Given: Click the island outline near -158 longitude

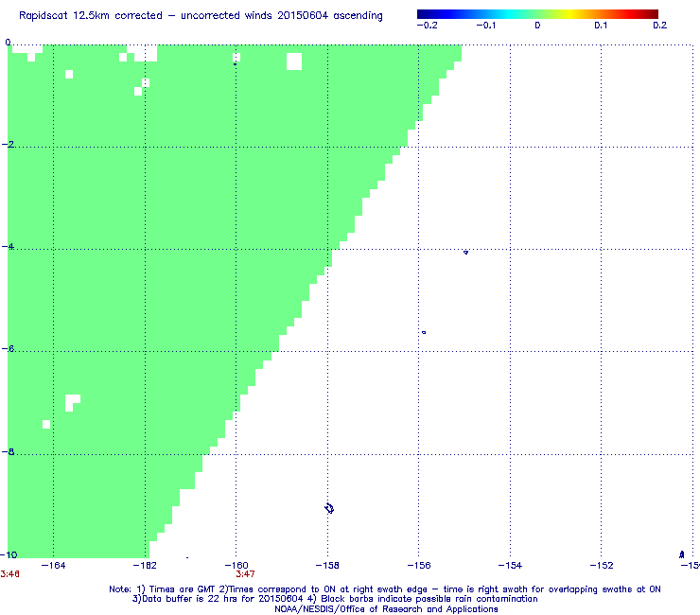Looking at the screenshot, I should (329, 508).
